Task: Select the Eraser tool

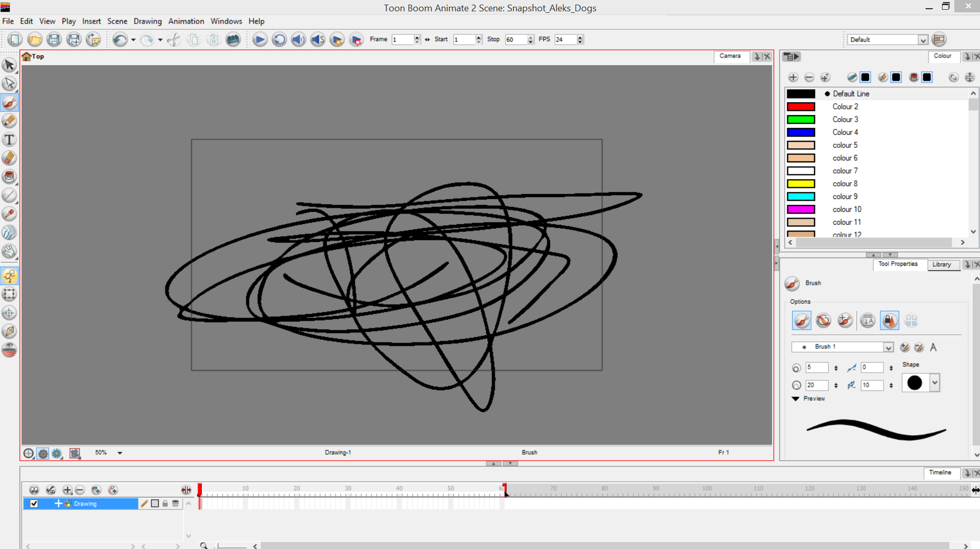Action: click(9, 158)
